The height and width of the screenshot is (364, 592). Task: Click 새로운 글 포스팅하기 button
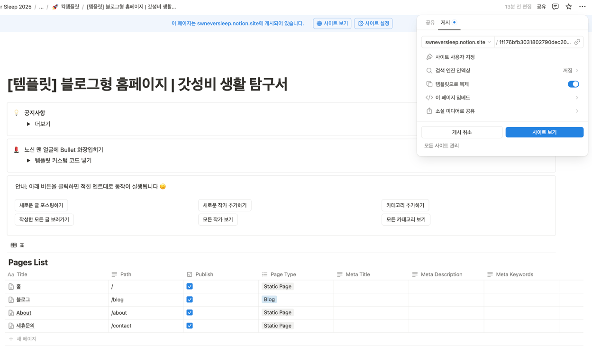point(41,205)
